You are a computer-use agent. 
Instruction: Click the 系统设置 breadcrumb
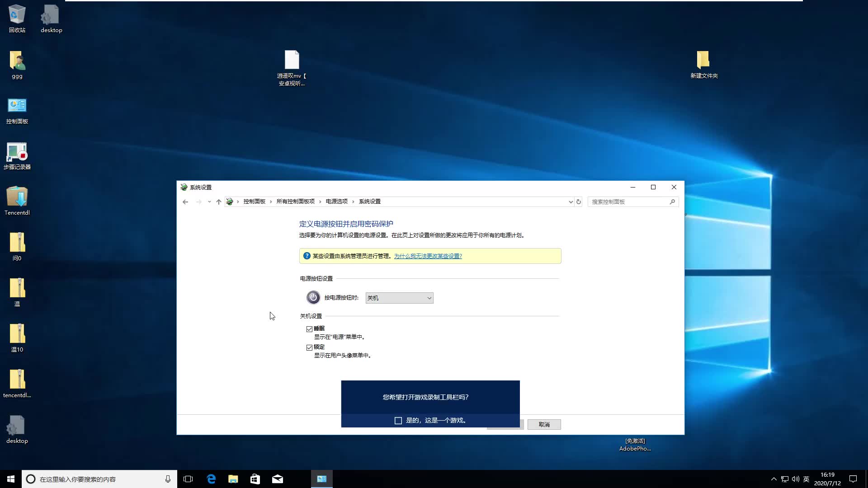pos(370,202)
